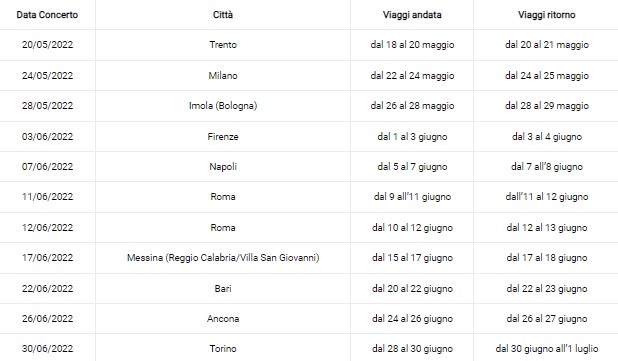Click the Ancona city cell
Image resolution: width=618 pixels, height=361 pixels.
pyautogui.click(x=223, y=318)
